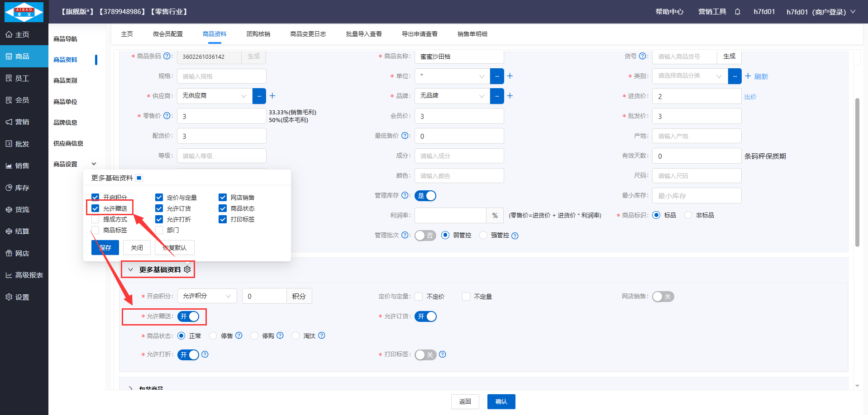The height and width of the screenshot is (415, 868).
Task: Click the blue ellipsis button beside 品牌
Action: (x=496, y=96)
